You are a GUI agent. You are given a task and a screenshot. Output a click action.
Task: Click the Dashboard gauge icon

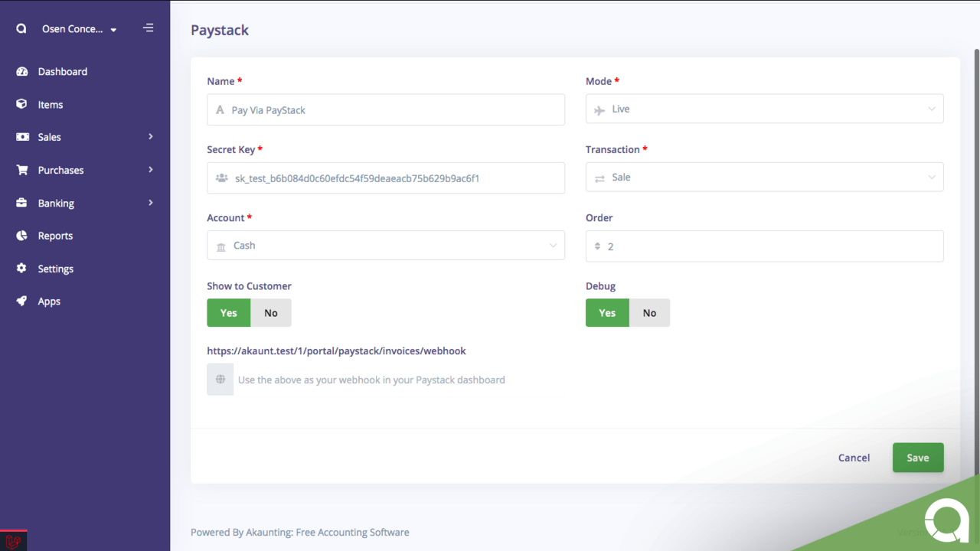[22, 71]
